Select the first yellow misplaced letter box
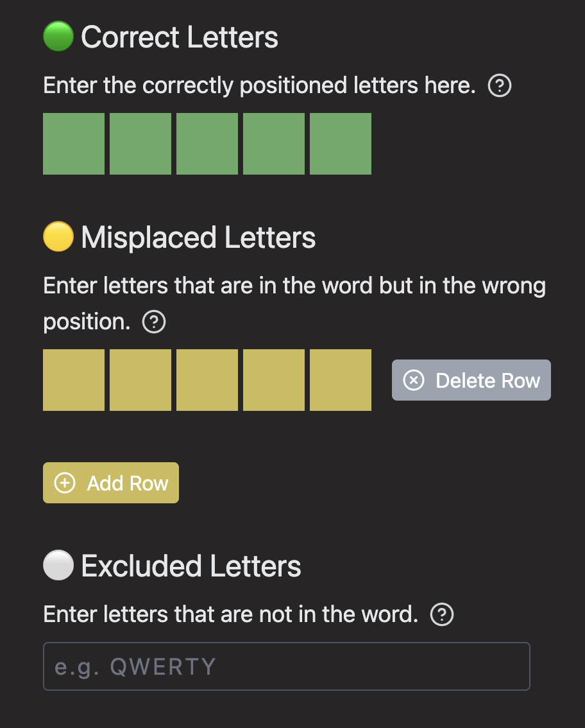The height and width of the screenshot is (728, 585). point(74,379)
